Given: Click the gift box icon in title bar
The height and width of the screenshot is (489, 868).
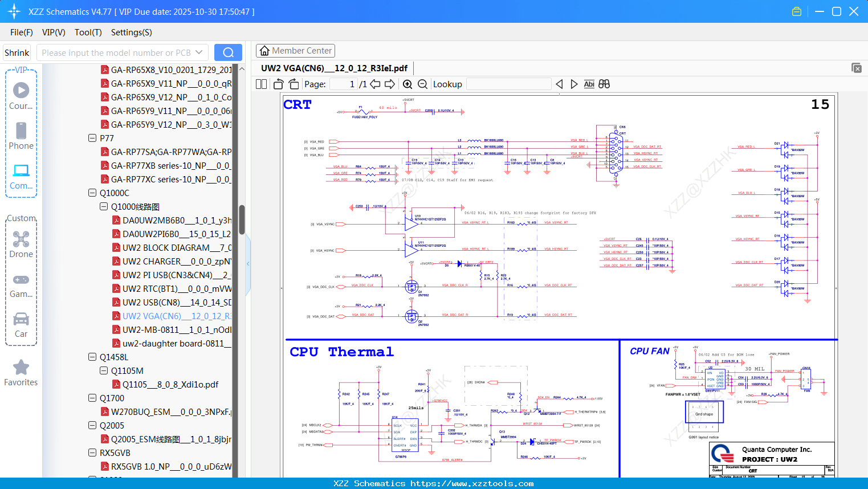Looking at the screenshot, I should [x=797, y=11].
